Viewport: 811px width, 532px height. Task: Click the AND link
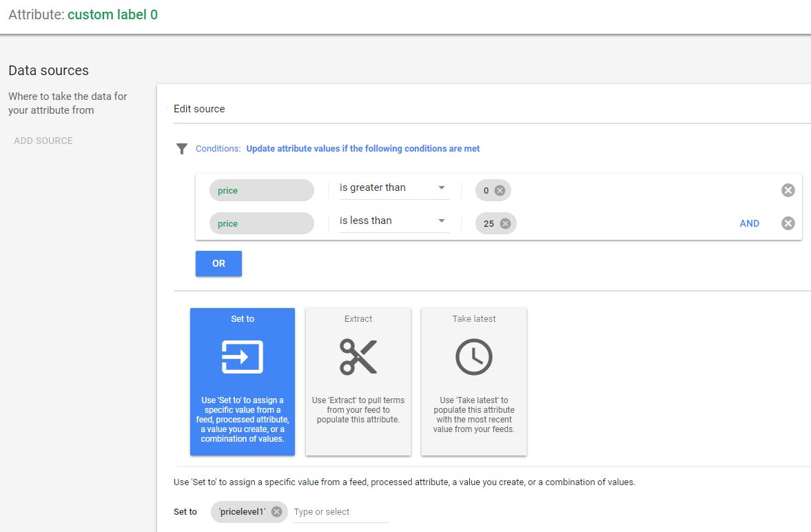coord(749,223)
